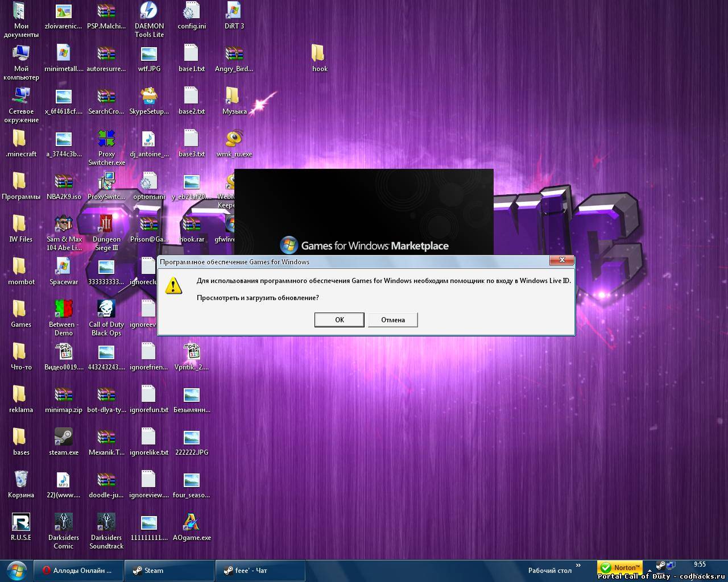The image size is (728, 582).
Task: Switch to the Steam taskbar button
Action: pyautogui.click(x=171, y=571)
